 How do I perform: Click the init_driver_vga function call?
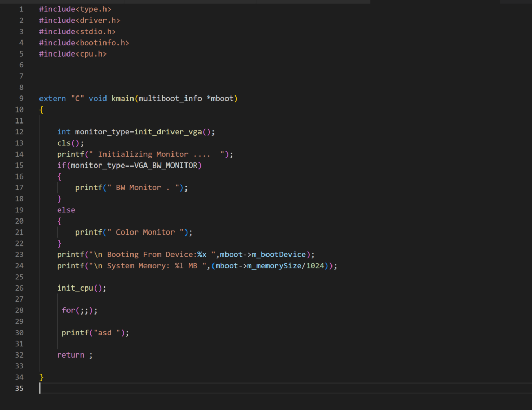coord(168,132)
